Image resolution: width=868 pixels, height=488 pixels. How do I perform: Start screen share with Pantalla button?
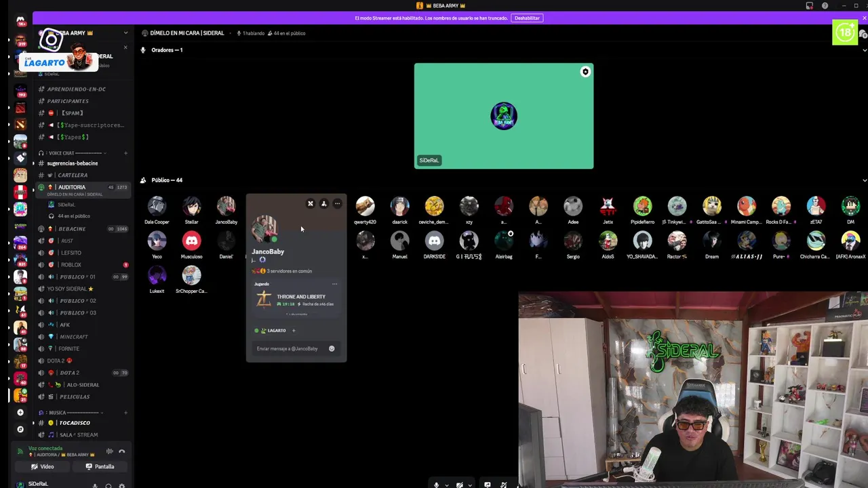tap(100, 466)
